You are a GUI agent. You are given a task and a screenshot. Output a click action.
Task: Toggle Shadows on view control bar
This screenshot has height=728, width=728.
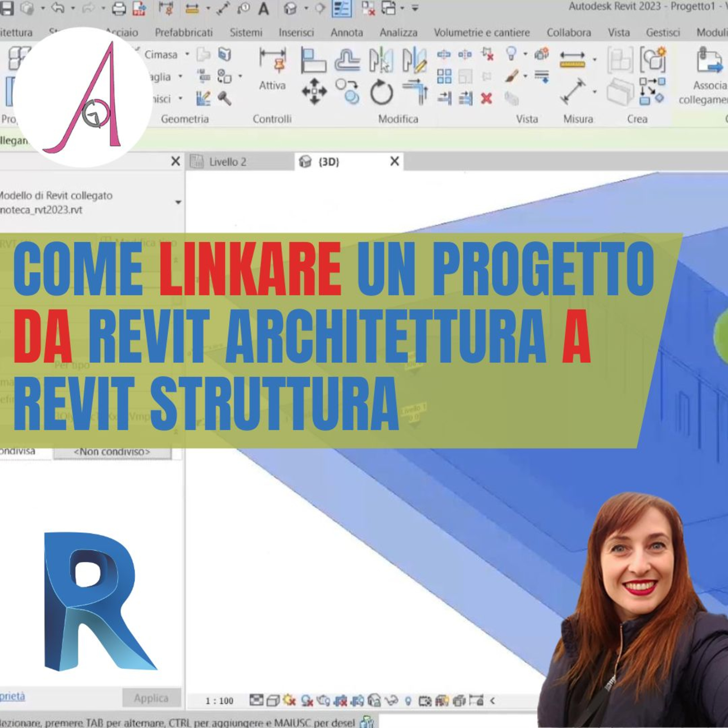(307, 701)
